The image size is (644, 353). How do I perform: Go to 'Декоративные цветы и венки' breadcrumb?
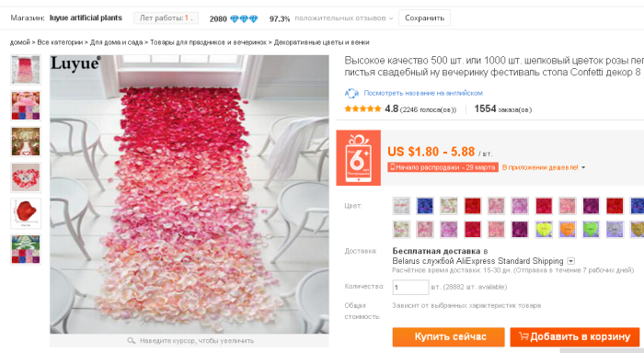322,42
